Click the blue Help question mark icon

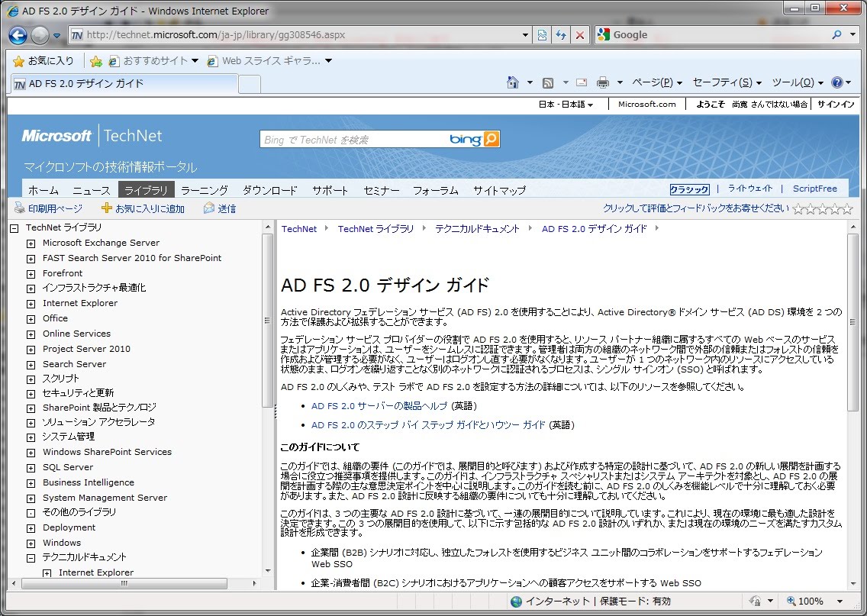(836, 82)
